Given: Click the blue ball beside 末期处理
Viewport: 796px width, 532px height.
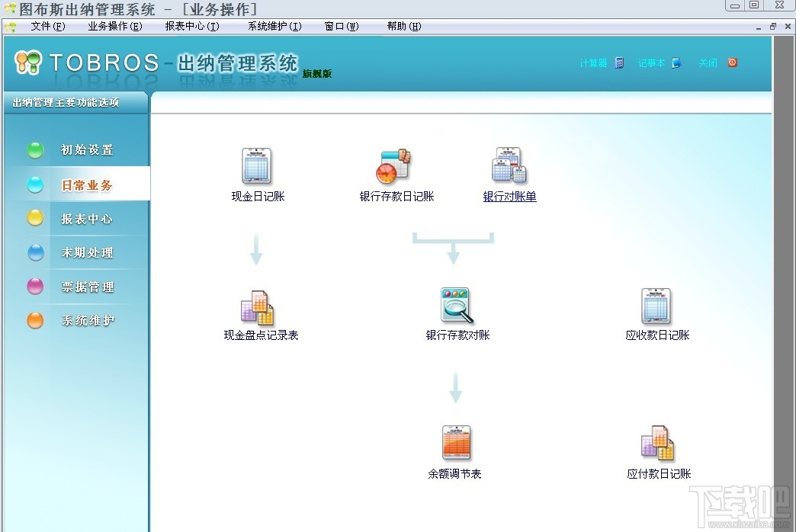Looking at the screenshot, I should click(x=36, y=252).
